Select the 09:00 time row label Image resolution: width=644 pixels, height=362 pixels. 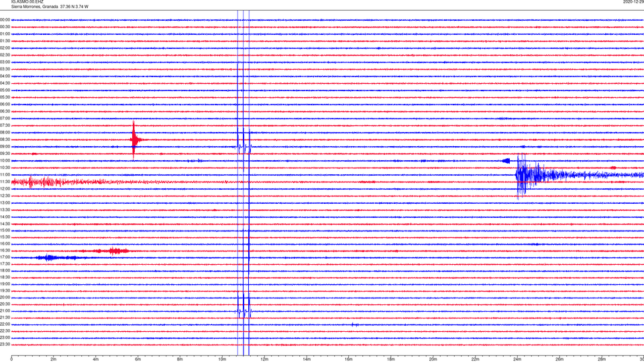click(5, 147)
